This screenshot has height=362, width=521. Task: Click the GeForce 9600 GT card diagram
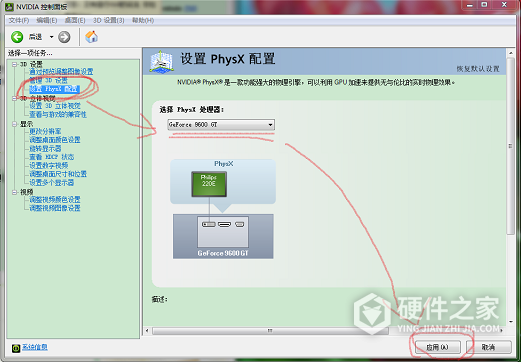tap(223, 236)
